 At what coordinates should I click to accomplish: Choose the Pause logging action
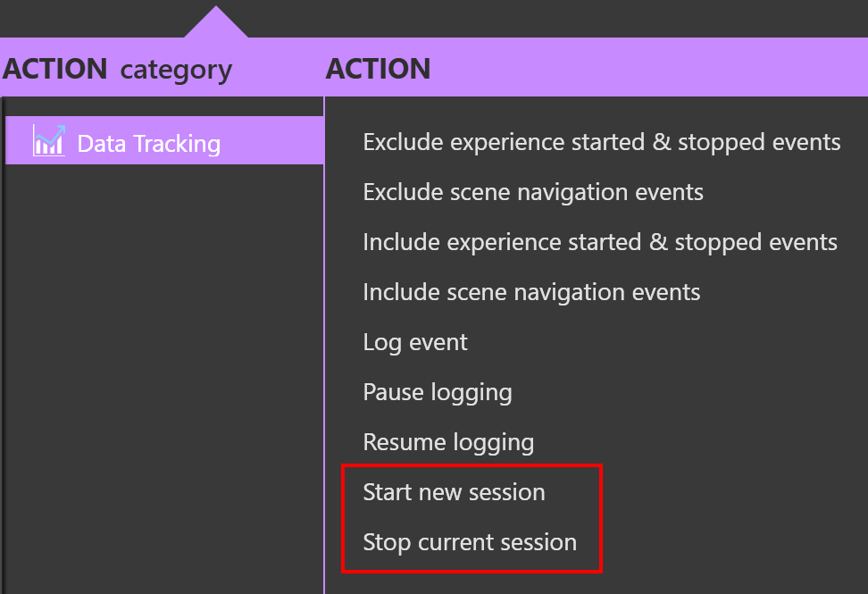[x=438, y=392]
